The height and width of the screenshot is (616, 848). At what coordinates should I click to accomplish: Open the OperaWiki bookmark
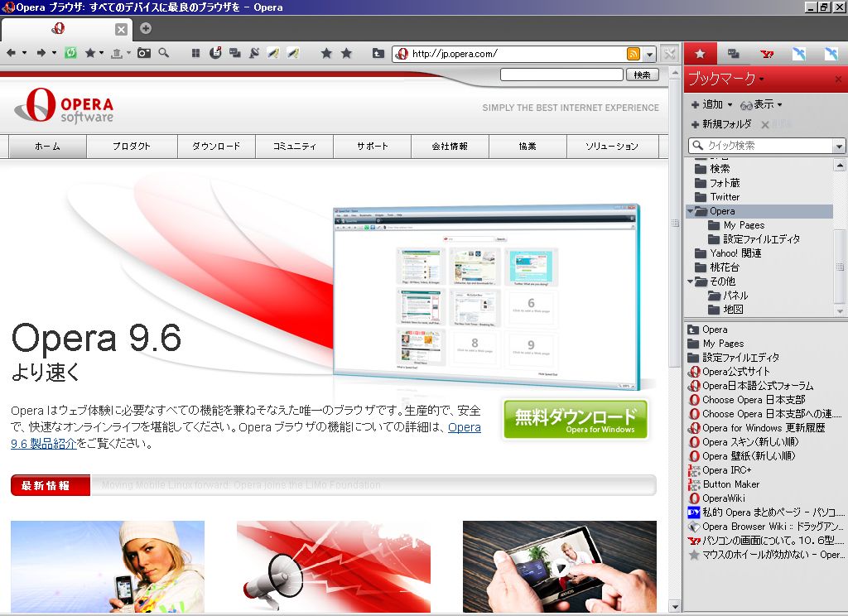(x=716, y=498)
